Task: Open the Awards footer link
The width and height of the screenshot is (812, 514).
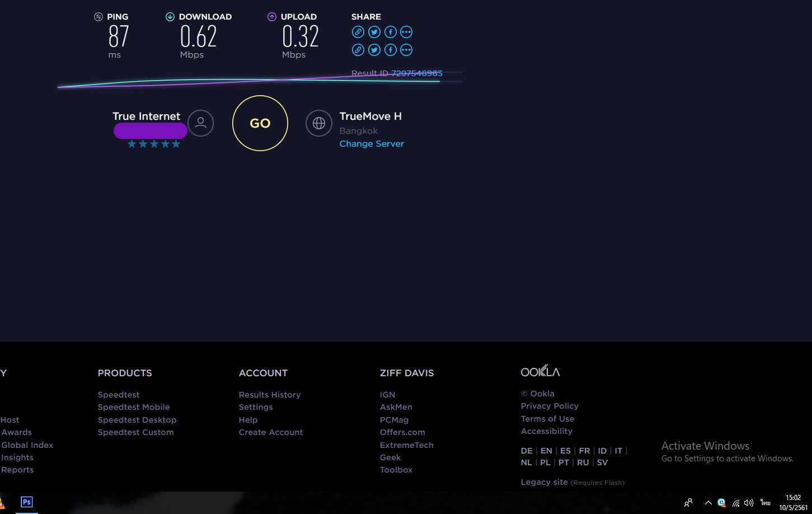Action: point(16,432)
